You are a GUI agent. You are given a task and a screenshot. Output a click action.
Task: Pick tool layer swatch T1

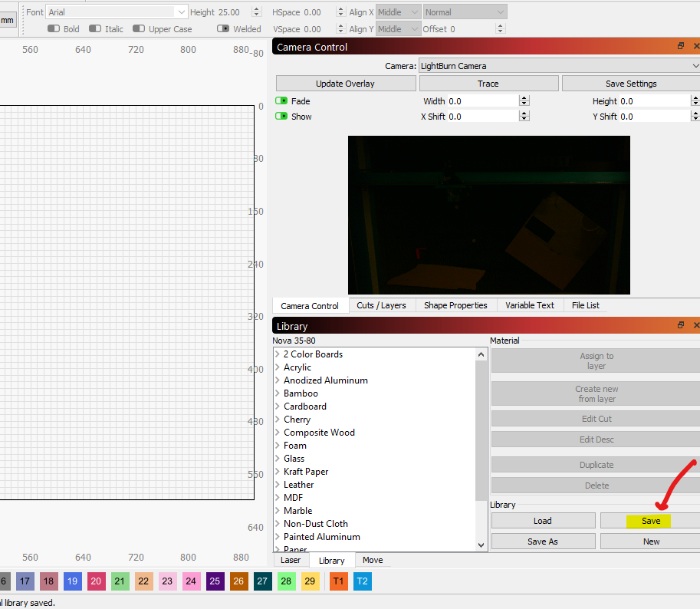point(338,581)
